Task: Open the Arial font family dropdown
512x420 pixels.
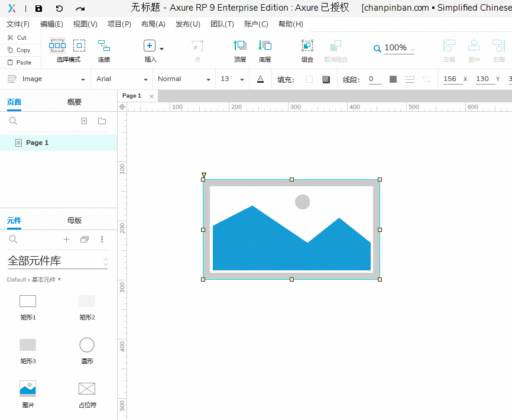Action: click(122, 79)
